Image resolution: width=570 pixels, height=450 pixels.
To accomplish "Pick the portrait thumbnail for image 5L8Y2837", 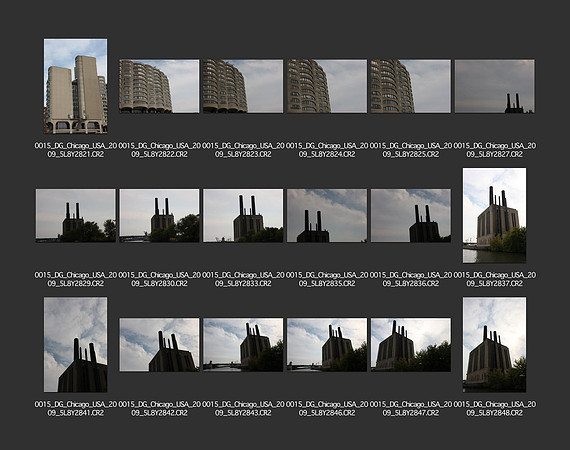I will (x=494, y=216).
